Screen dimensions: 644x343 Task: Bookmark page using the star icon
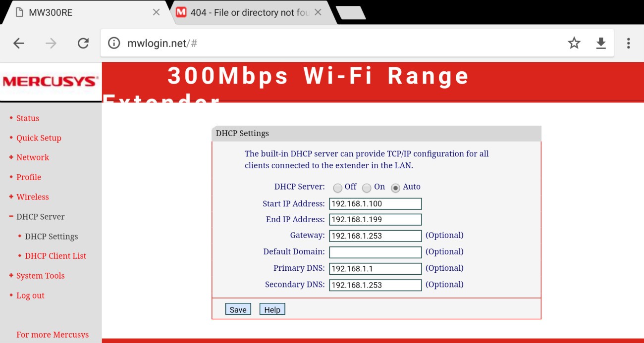(x=574, y=44)
